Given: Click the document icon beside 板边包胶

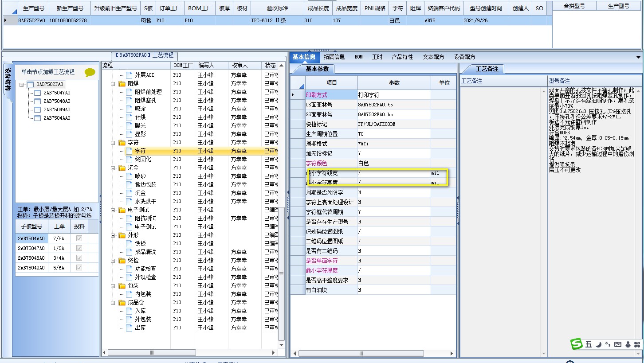Looking at the screenshot, I should 129,184.
